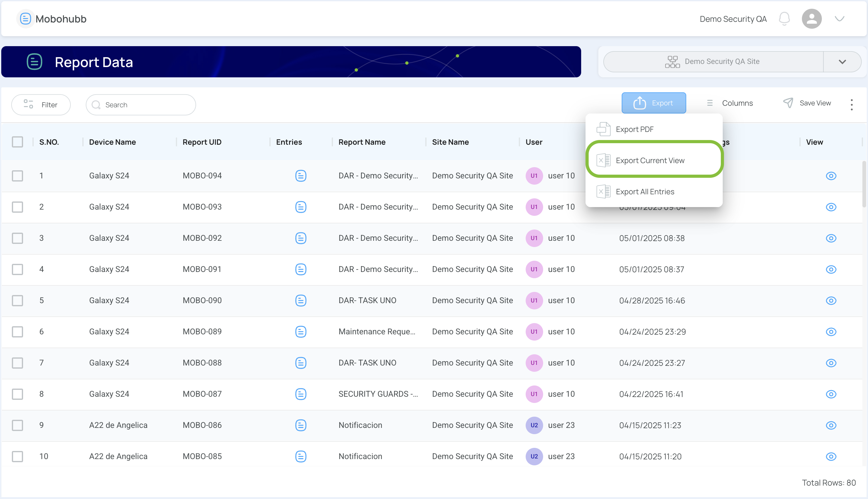View report MOBO-086 via eye icon
Screen dimensions: 868x499
[x=831, y=425]
